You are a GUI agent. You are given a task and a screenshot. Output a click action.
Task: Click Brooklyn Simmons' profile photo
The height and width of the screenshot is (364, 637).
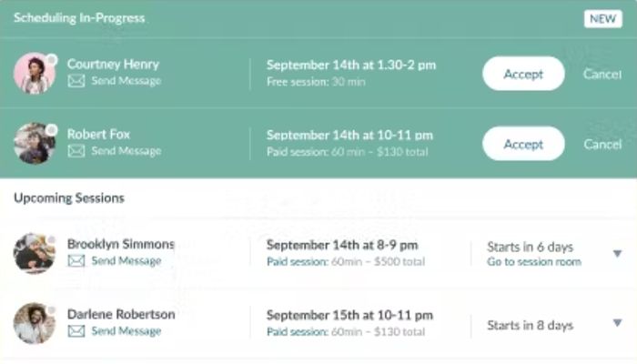[35, 253]
